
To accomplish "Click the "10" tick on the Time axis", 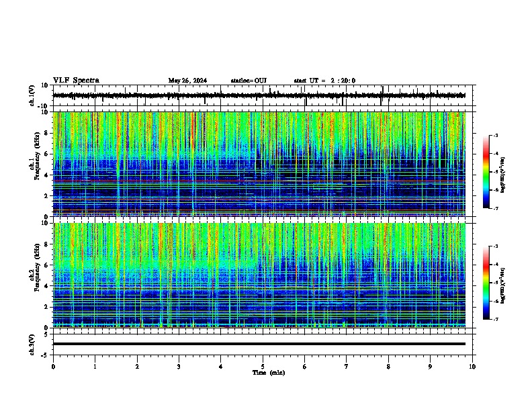I will pos(472,366).
